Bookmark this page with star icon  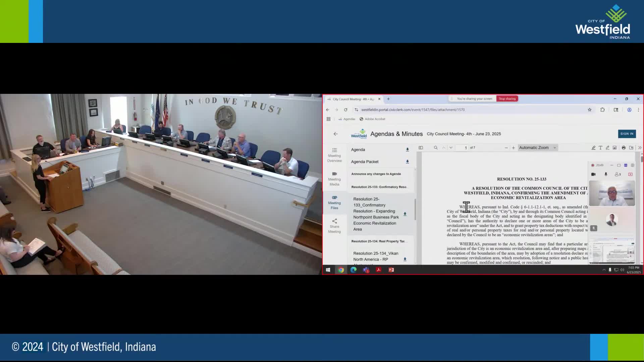589,110
